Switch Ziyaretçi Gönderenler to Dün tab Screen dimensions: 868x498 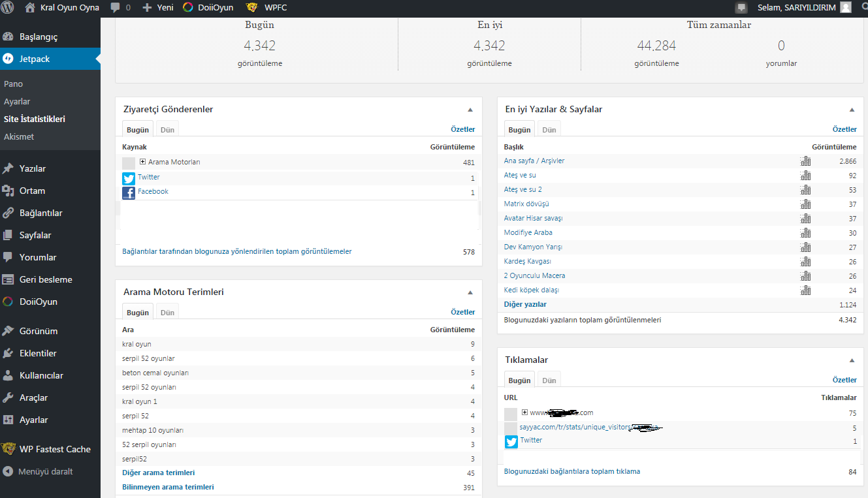click(167, 129)
